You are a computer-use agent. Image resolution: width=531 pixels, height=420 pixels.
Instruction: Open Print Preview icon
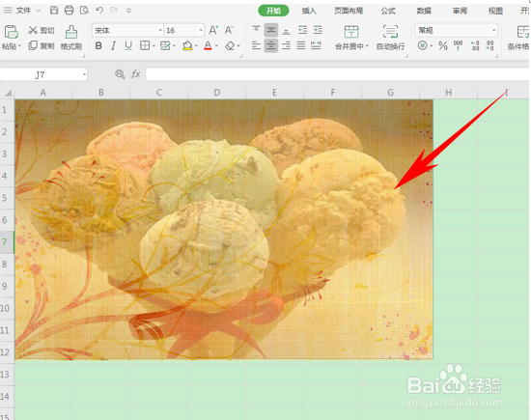point(84,11)
